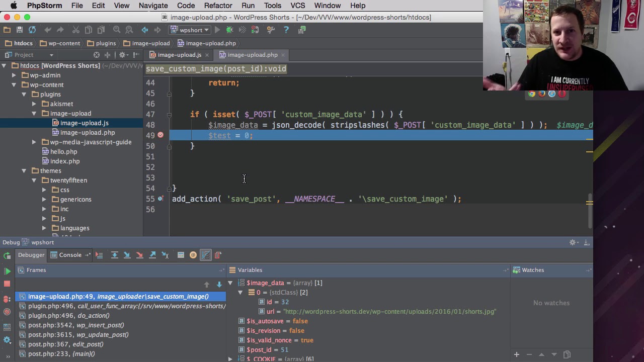This screenshot has height=362, width=644.
Task: Click the Find magnifier icon
Action: pos(117,30)
